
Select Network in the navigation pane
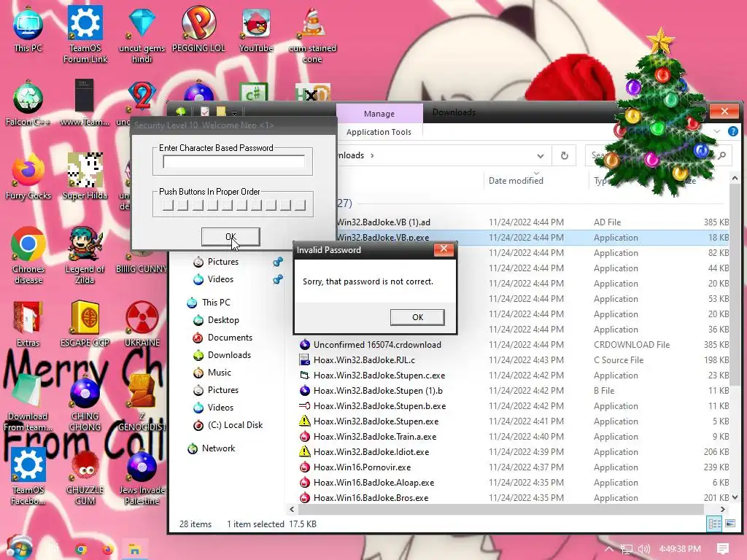point(218,448)
